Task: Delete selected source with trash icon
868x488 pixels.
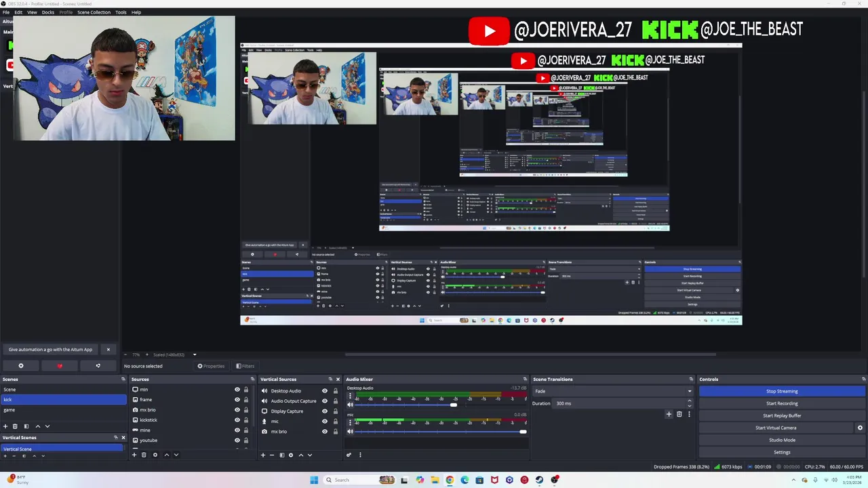Action: pos(144,455)
